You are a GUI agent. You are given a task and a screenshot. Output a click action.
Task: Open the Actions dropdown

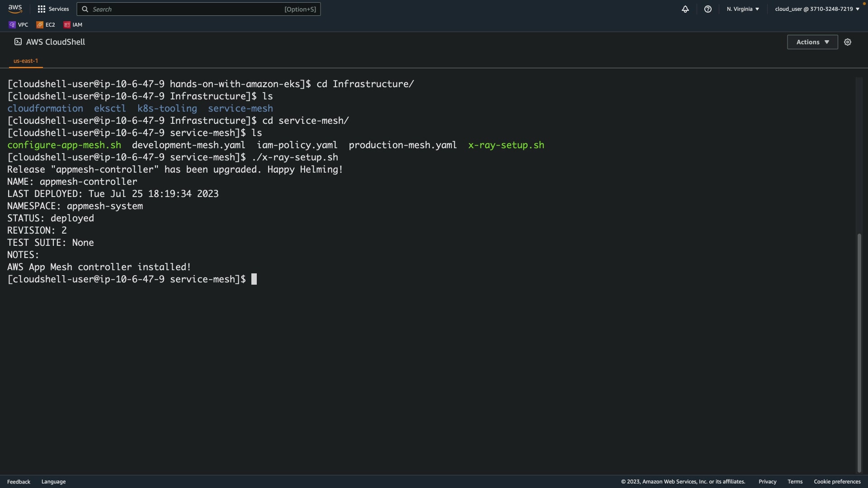[x=812, y=42]
